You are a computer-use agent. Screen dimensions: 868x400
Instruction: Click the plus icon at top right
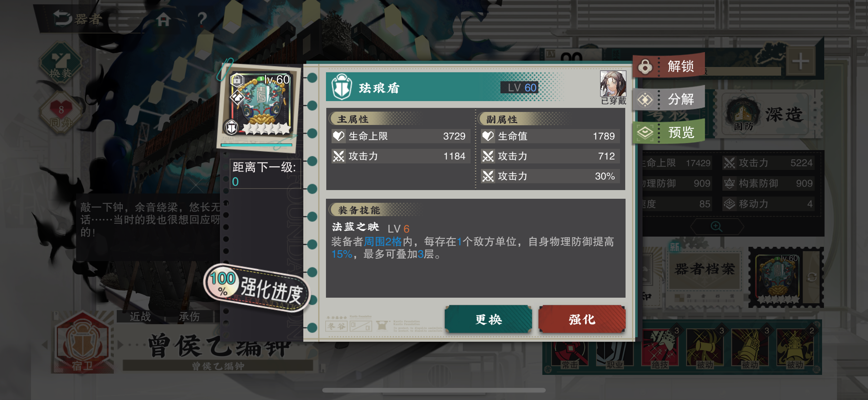coord(800,62)
